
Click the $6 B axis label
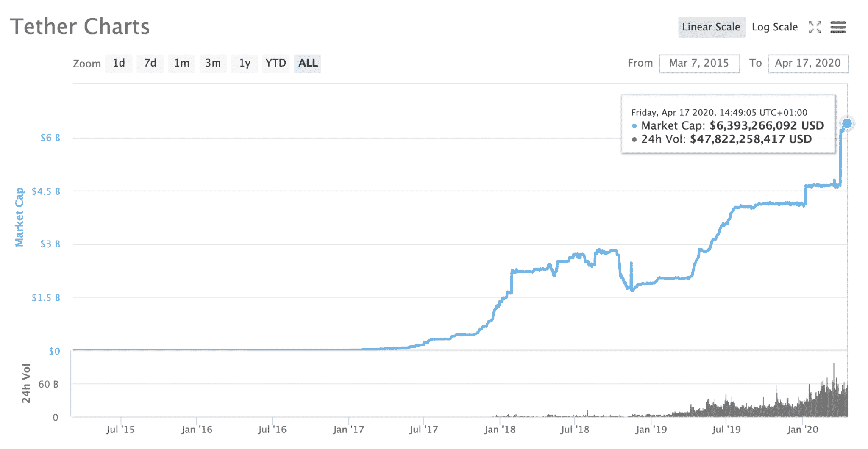[x=50, y=138]
